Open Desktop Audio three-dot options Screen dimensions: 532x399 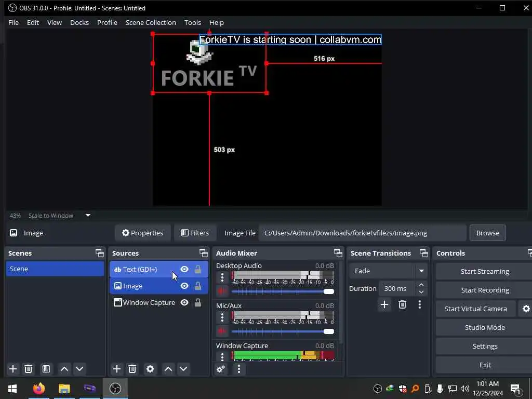pos(222,277)
